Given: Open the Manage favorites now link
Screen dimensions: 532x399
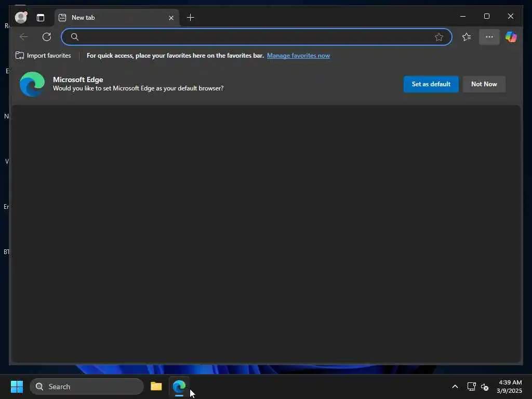Looking at the screenshot, I should pyautogui.click(x=298, y=55).
